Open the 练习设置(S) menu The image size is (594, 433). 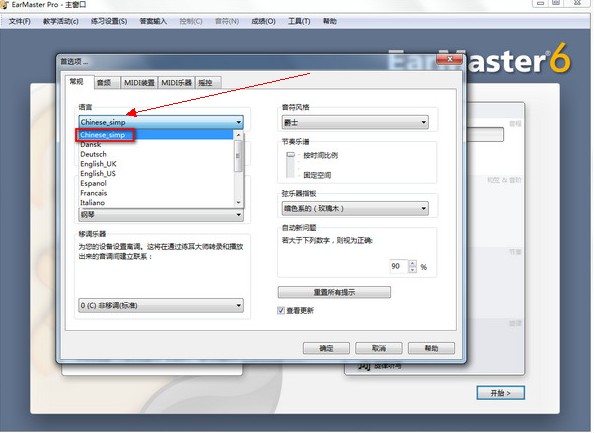(x=109, y=21)
